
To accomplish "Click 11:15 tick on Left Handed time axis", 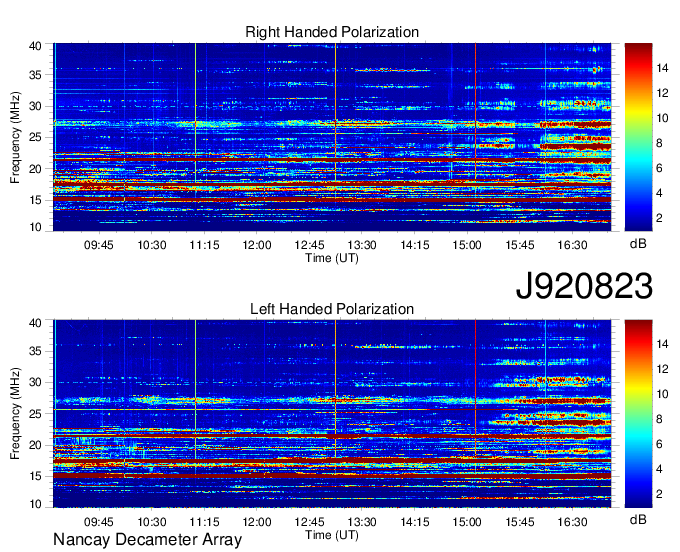I will (x=204, y=522).
